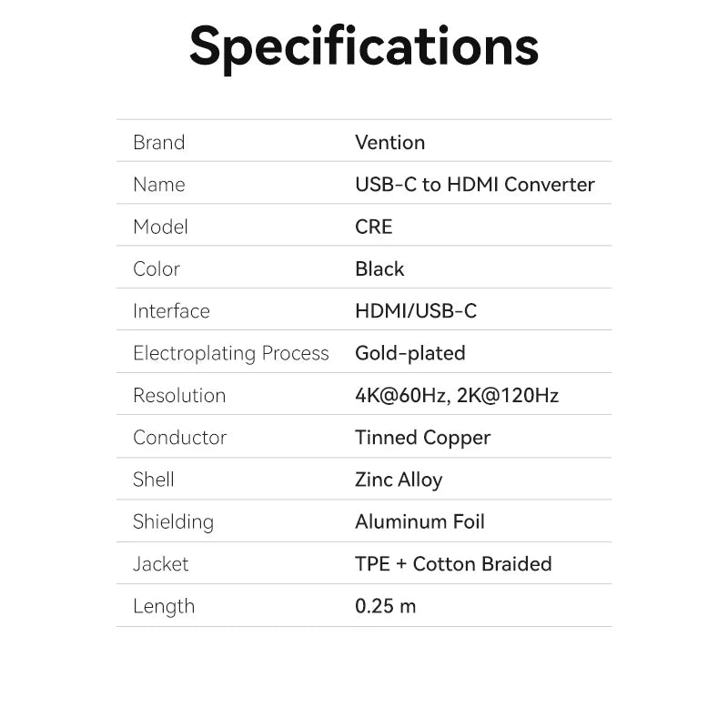Viewport: 728px width, 728px height.
Task: Select the Black color value
Action: click(379, 268)
